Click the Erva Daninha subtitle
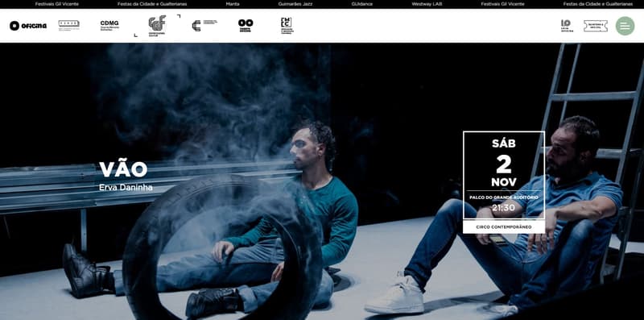The image size is (644, 320). tap(126, 188)
